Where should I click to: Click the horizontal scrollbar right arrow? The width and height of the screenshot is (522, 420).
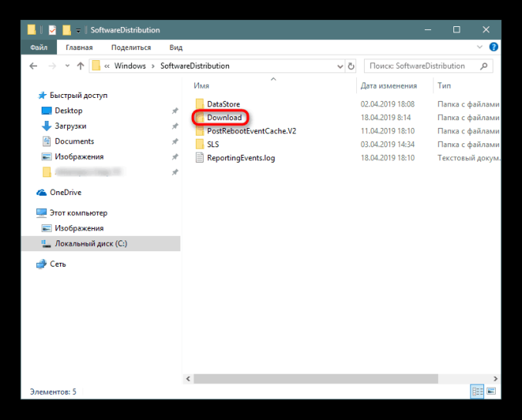pyautogui.click(x=495, y=378)
